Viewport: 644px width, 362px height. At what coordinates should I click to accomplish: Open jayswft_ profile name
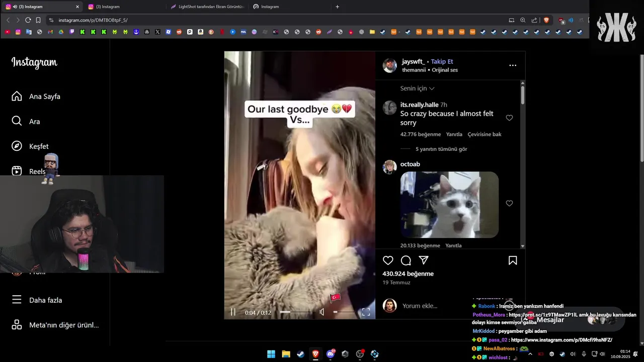pyautogui.click(x=413, y=61)
